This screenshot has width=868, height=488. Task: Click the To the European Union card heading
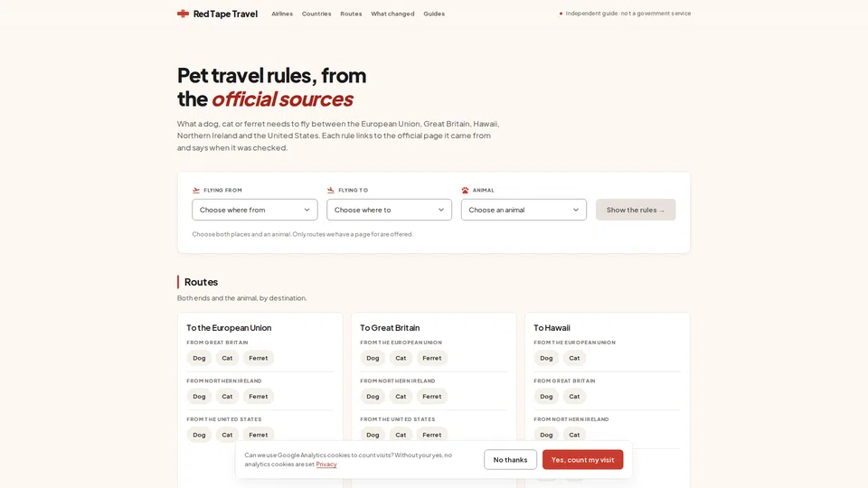pyautogui.click(x=229, y=327)
